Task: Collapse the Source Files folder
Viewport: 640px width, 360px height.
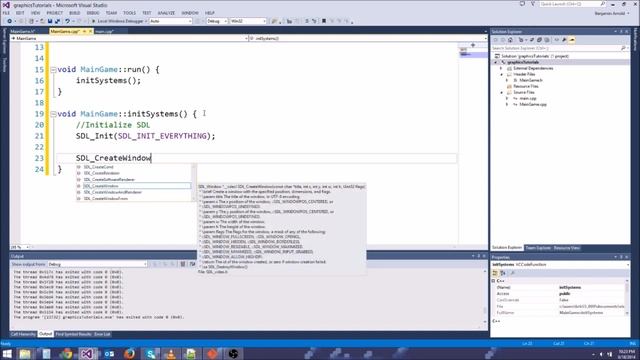Action: pyautogui.click(x=502, y=93)
